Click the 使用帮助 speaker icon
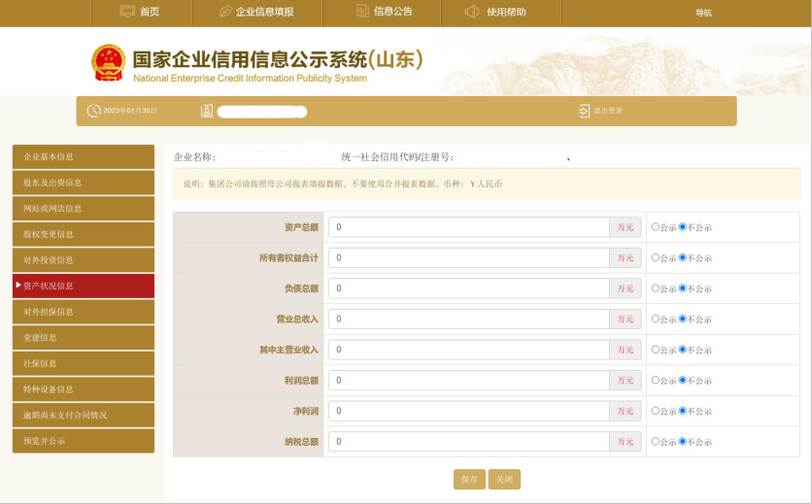Viewport: 812px width, 504px height. [472, 12]
